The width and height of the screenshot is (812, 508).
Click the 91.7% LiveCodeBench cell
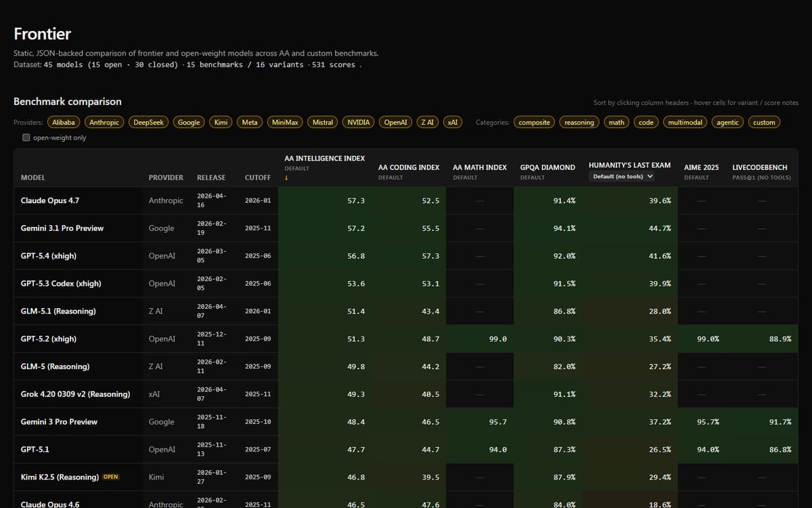[761, 421]
